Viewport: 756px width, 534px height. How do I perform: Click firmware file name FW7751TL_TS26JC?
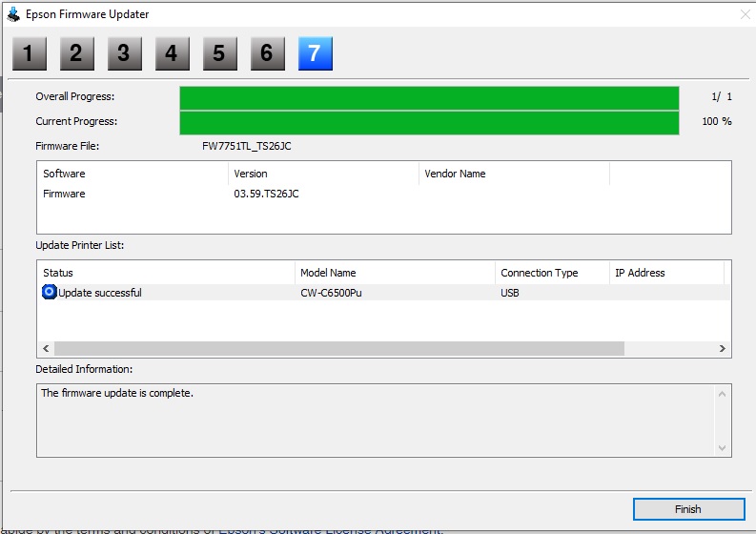tap(246, 146)
